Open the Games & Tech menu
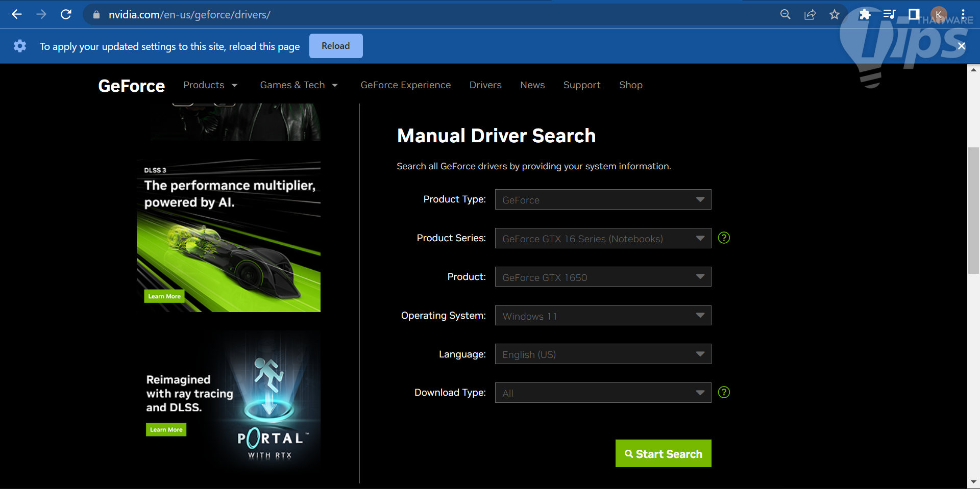The image size is (980, 489). [299, 85]
